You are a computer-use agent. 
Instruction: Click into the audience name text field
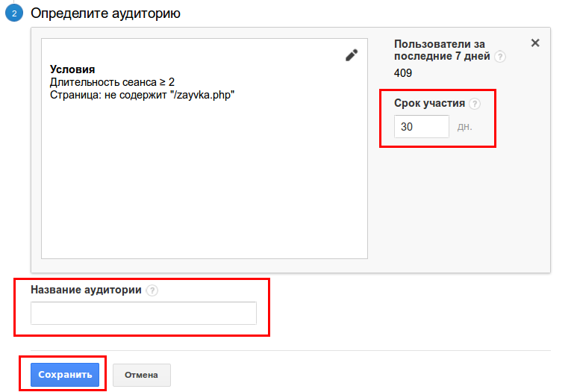click(143, 314)
